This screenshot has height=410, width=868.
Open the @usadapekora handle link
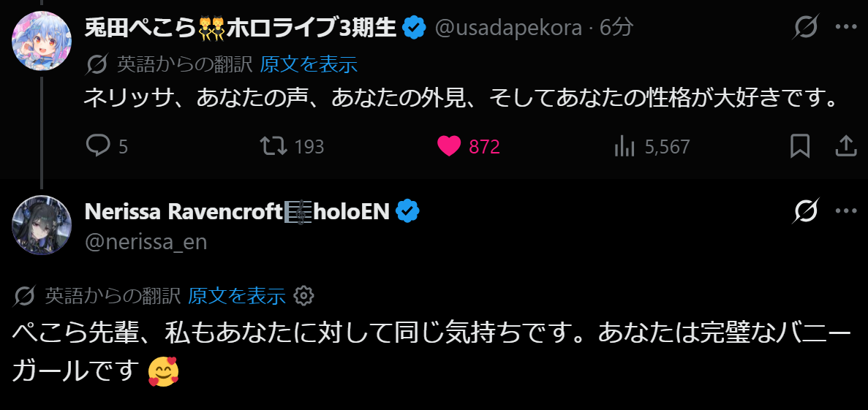click(x=507, y=28)
